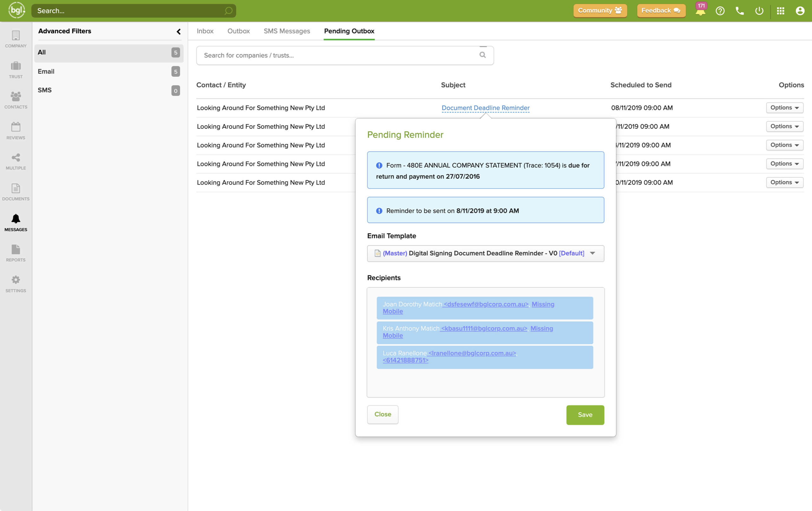Open the Company section in sidebar
Image resolution: width=812 pixels, height=511 pixels.
(x=16, y=39)
